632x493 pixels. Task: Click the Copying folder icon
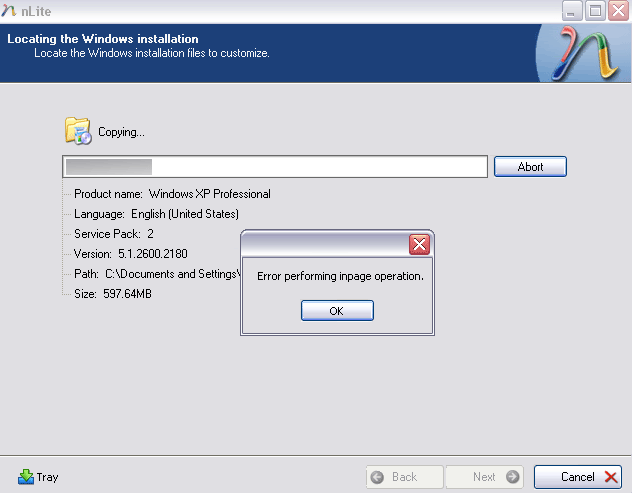[x=78, y=131]
